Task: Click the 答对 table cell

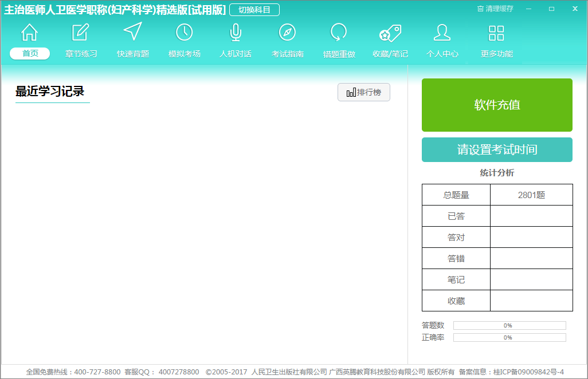Action: 456,237
